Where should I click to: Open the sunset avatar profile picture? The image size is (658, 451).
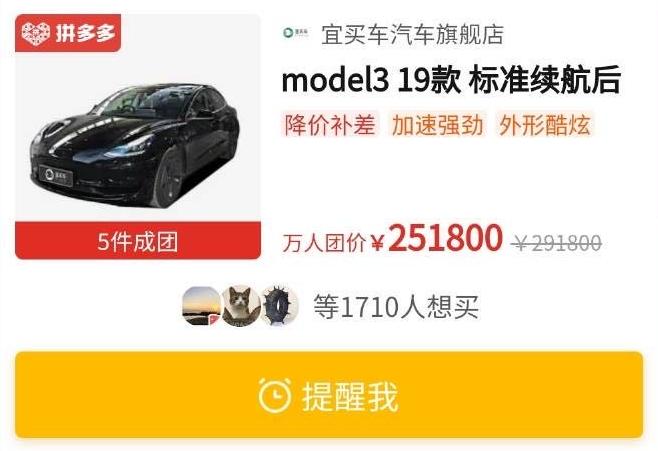pyautogui.click(x=201, y=306)
